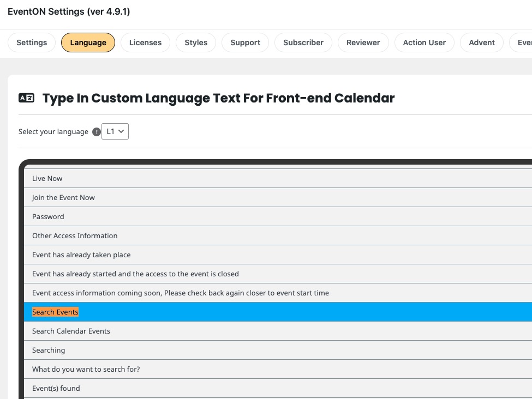Viewport: 532px width, 399px height.
Task: Click 'Search Calendar Events' field
Action: [278, 331]
